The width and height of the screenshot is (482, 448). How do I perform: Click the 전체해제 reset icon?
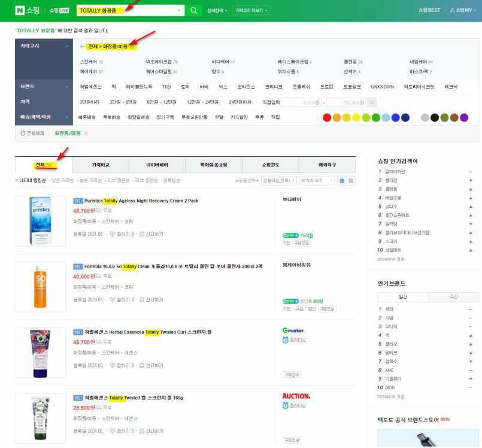23,133
